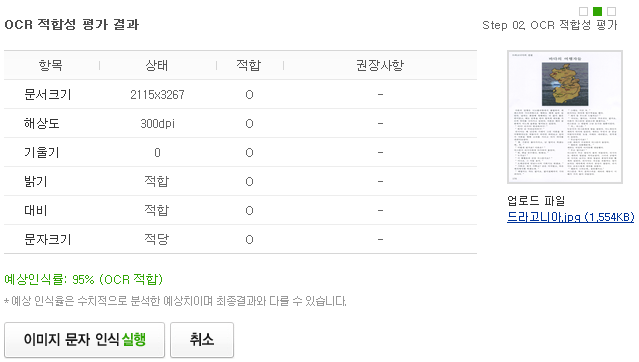The image size is (639, 362).
Task: Click the O mark in 대비 row
Action: click(x=249, y=211)
